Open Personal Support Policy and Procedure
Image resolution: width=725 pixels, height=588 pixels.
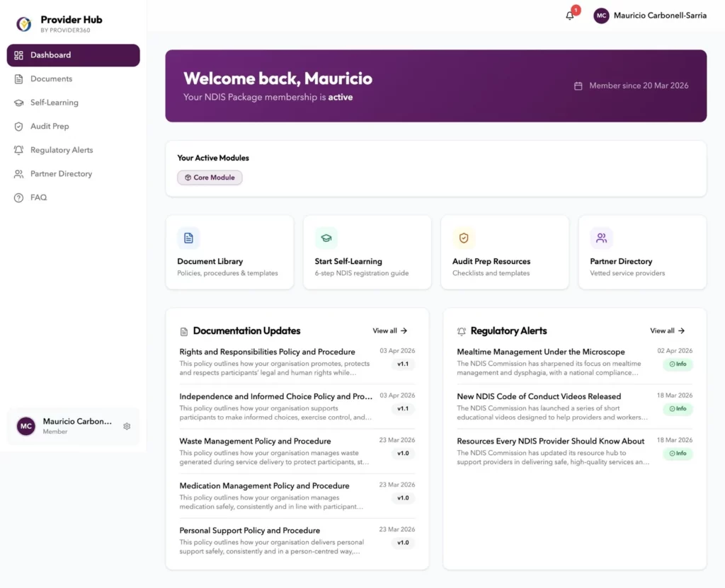(x=250, y=531)
